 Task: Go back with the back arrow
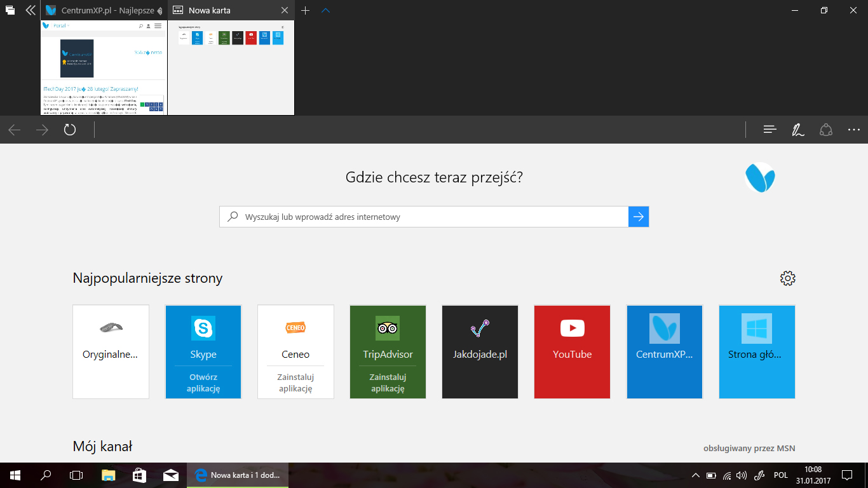14,130
